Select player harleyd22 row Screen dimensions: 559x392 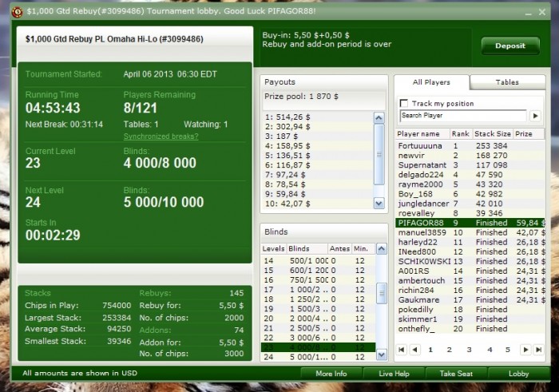click(x=470, y=242)
